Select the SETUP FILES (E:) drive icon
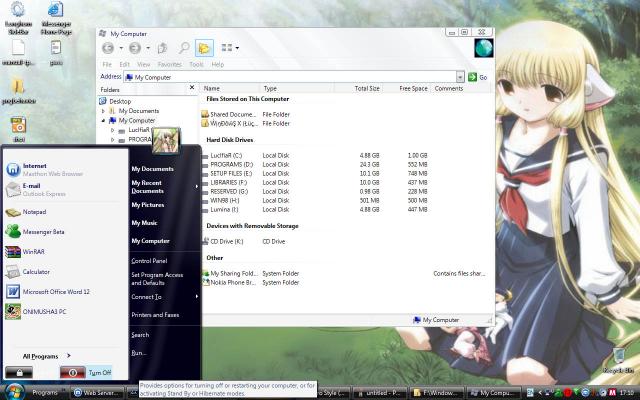The height and width of the screenshot is (400, 640). (205, 173)
